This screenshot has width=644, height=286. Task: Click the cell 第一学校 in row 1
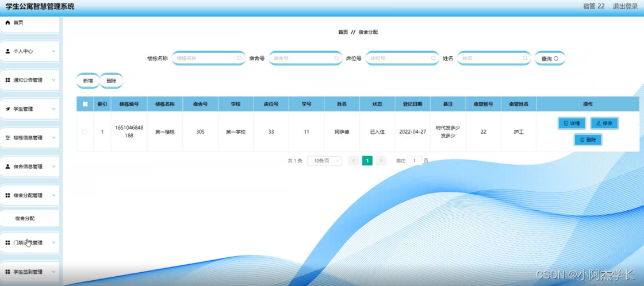click(236, 132)
